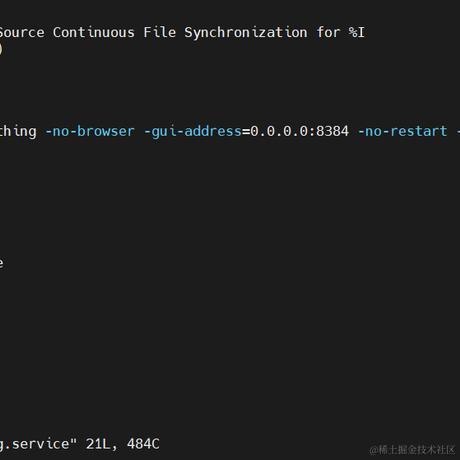The image size is (460, 460).
Task: Click the -no-browser option
Action: pyautogui.click(x=90, y=131)
